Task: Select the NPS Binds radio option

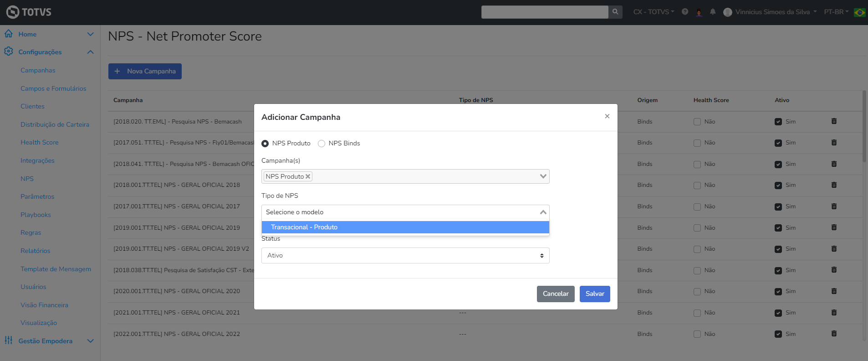Action: pos(322,144)
